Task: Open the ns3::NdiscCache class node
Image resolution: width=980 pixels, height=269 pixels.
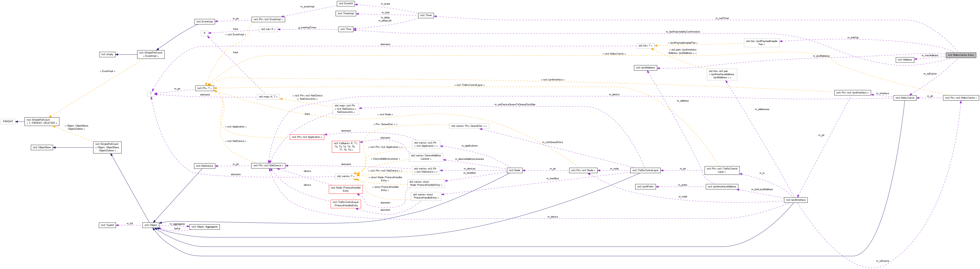Action: coord(905,98)
